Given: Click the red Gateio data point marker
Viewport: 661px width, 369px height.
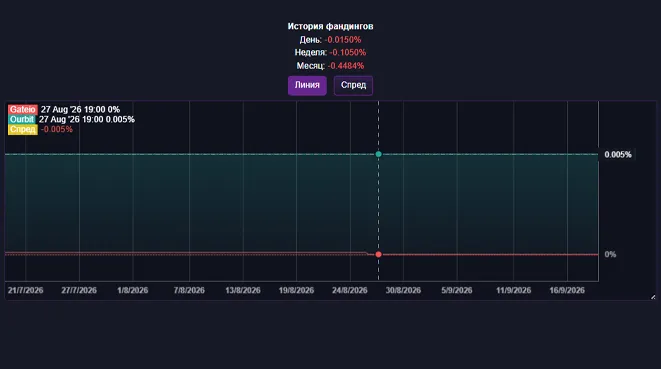Looking at the screenshot, I should 379,254.
